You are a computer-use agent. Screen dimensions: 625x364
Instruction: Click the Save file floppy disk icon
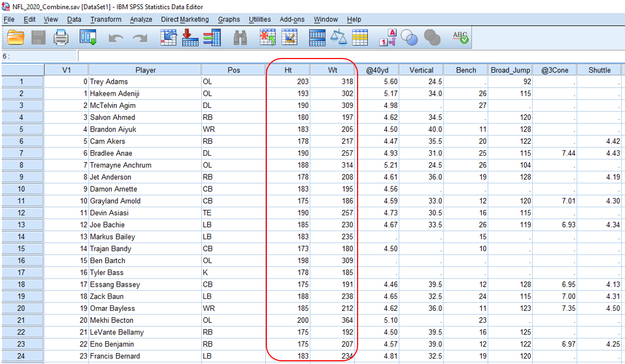tap(39, 38)
